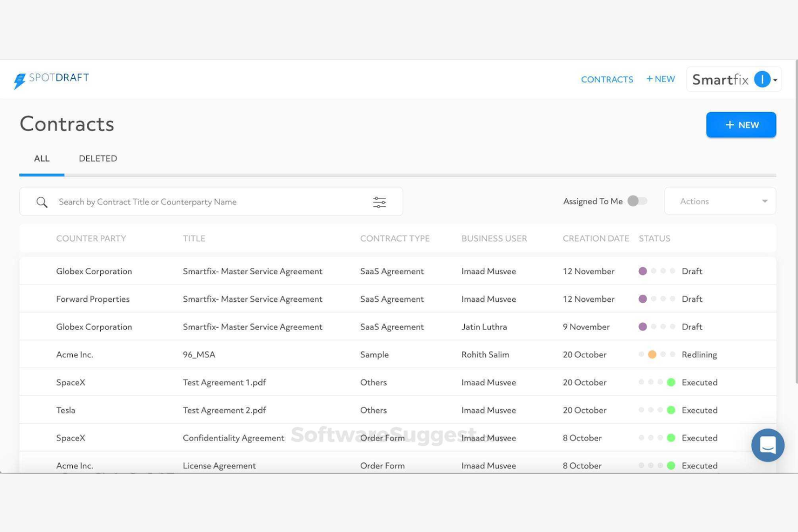Click the 9 November creation date
798x532 pixels.
tap(586, 327)
